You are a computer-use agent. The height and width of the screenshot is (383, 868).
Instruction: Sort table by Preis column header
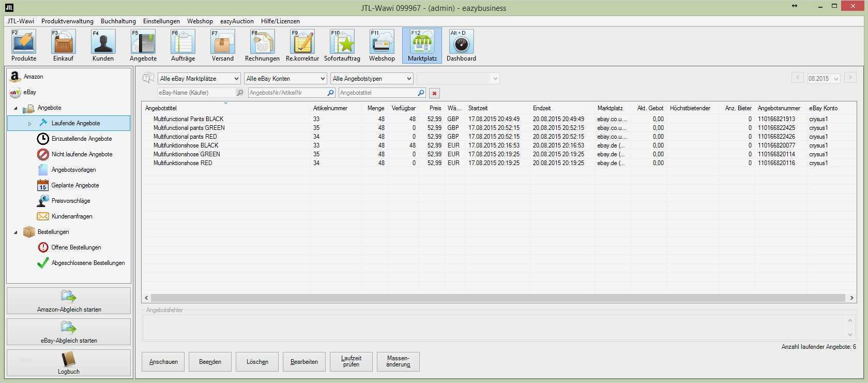coord(431,108)
